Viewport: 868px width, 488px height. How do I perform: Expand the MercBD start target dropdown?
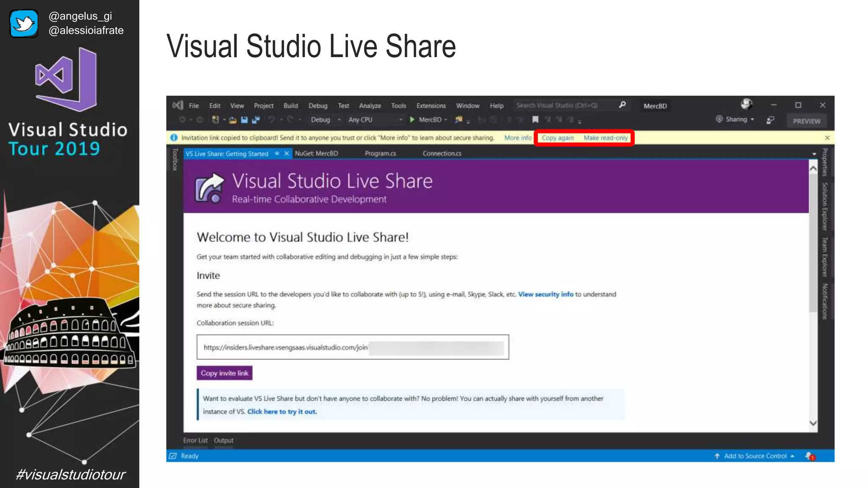click(x=445, y=120)
